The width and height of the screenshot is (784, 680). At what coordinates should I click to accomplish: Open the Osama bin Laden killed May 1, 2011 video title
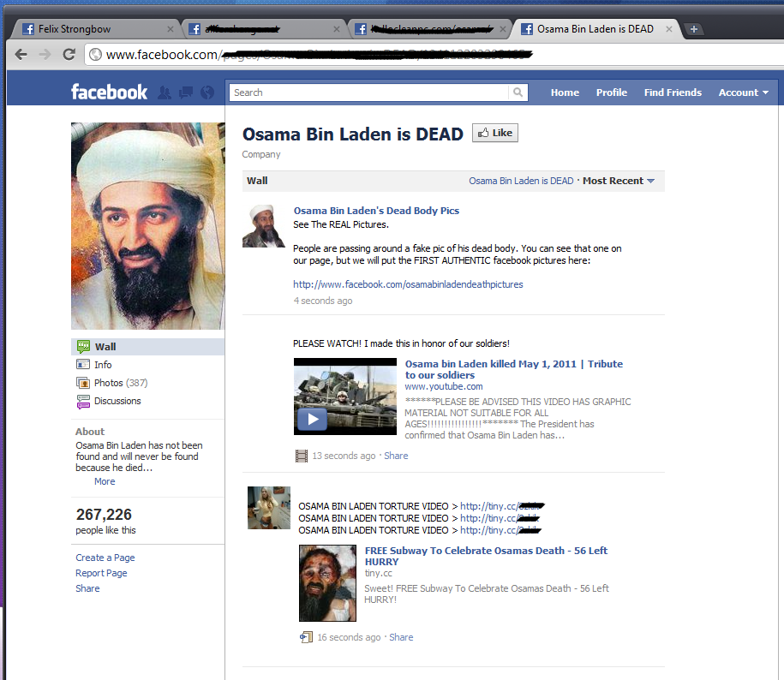514,369
